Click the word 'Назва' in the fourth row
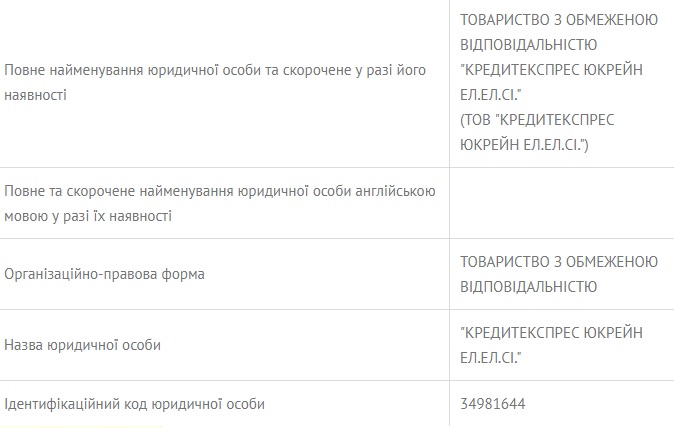 [x=25, y=345]
